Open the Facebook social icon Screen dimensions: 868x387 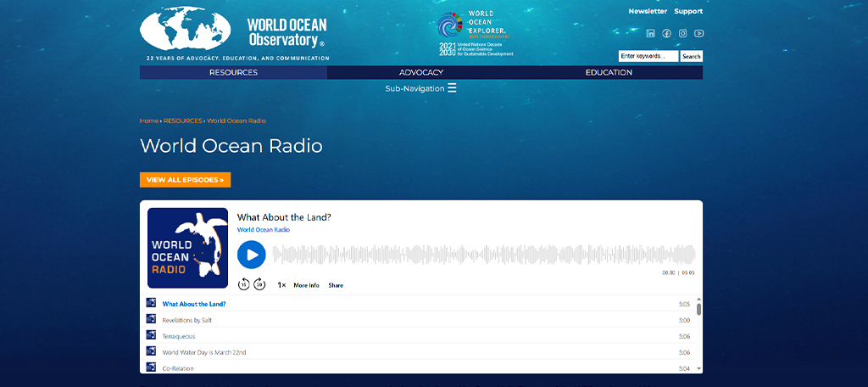666,33
